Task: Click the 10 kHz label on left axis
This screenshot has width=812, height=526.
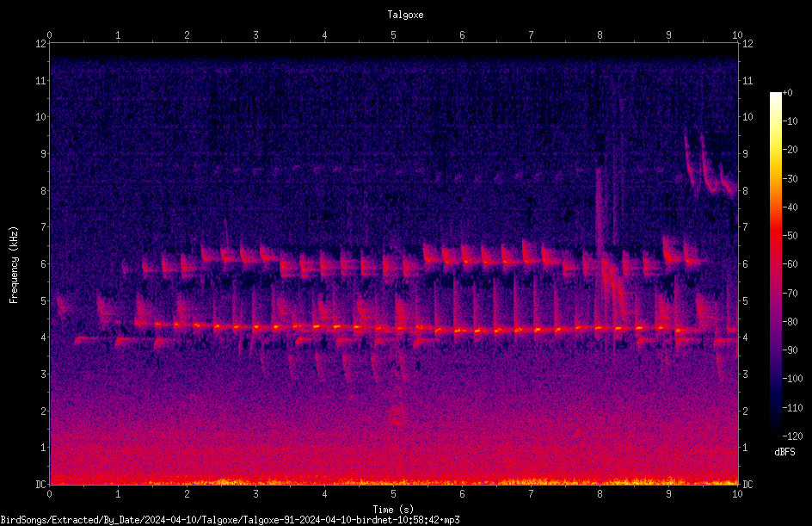Action: [x=41, y=117]
